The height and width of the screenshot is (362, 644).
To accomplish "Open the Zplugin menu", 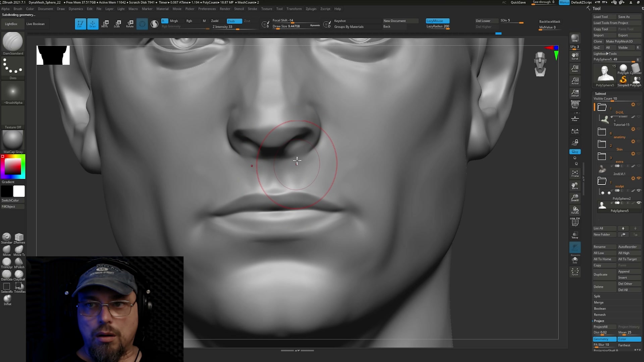I will point(311,9).
